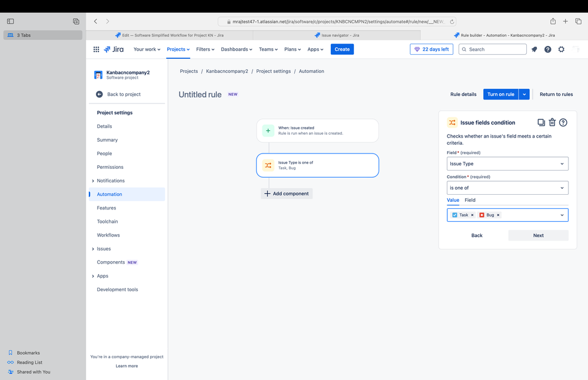Open the Your work menu

(x=147, y=49)
